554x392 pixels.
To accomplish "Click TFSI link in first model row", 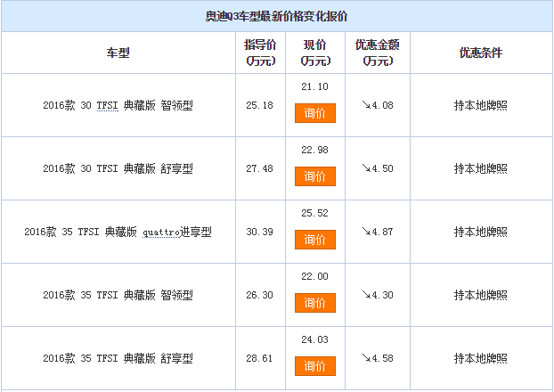I will click(107, 105).
